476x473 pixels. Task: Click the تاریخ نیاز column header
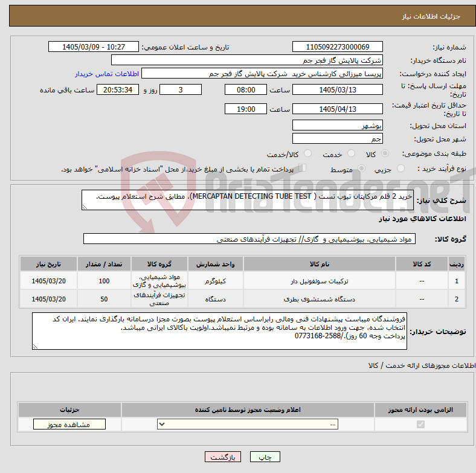[48, 264]
